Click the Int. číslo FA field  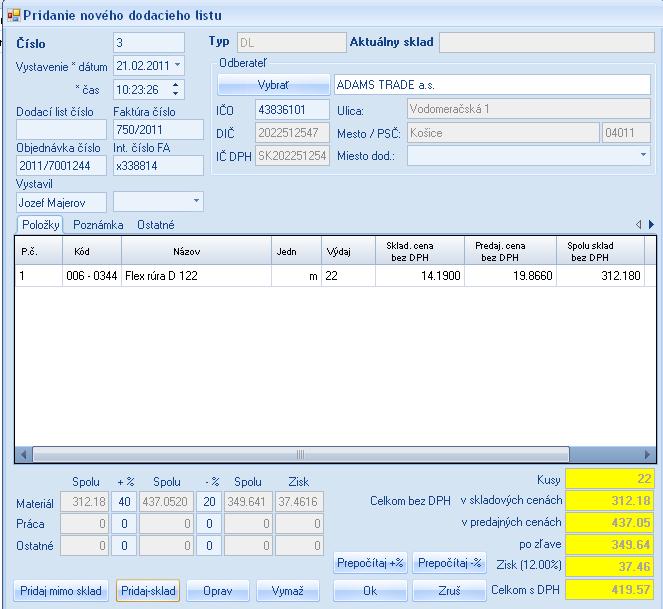pyautogui.click(x=158, y=165)
